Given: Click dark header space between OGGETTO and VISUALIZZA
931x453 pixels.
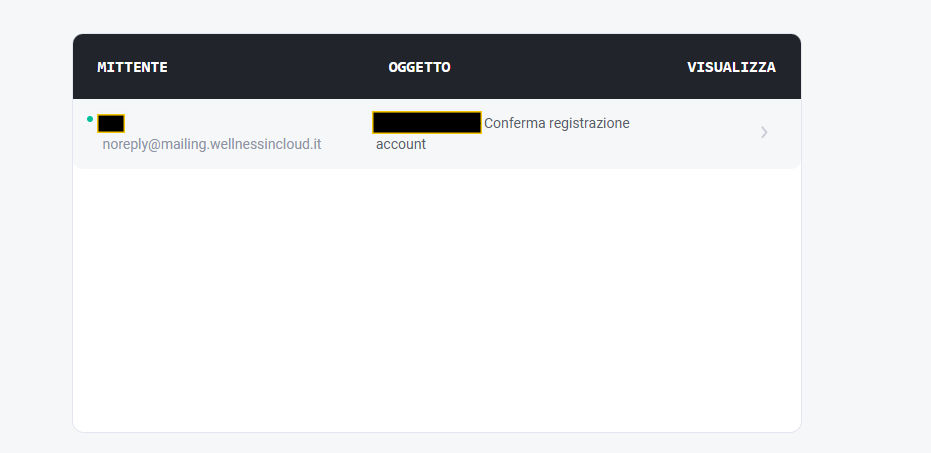Looking at the screenshot, I should tap(569, 67).
